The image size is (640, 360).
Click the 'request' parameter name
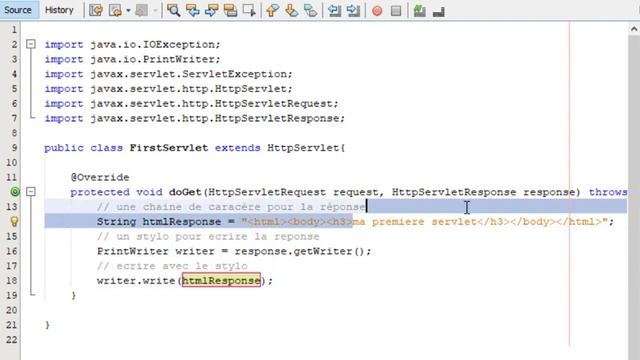[356, 192]
